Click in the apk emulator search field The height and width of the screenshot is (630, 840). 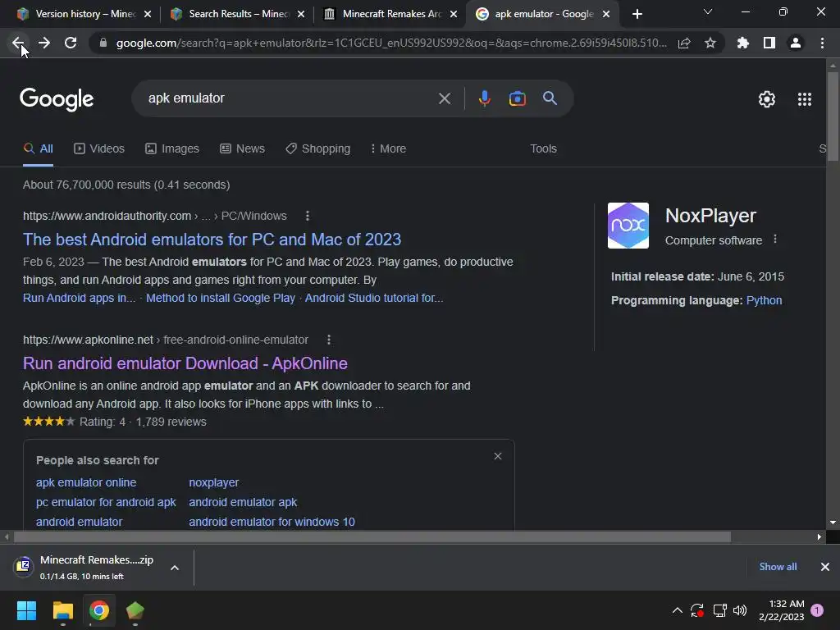click(x=290, y=98)
